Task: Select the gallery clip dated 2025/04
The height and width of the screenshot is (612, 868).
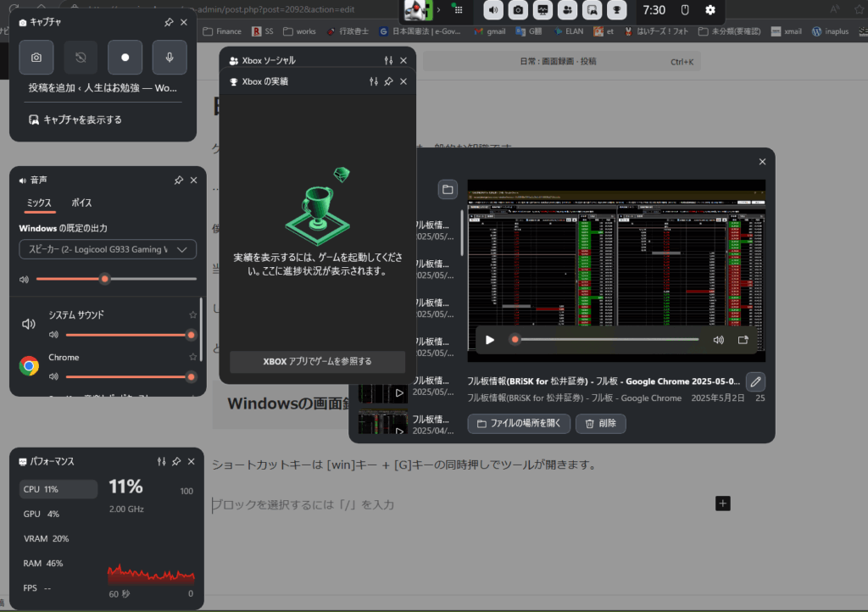Action: pos(407,424)
